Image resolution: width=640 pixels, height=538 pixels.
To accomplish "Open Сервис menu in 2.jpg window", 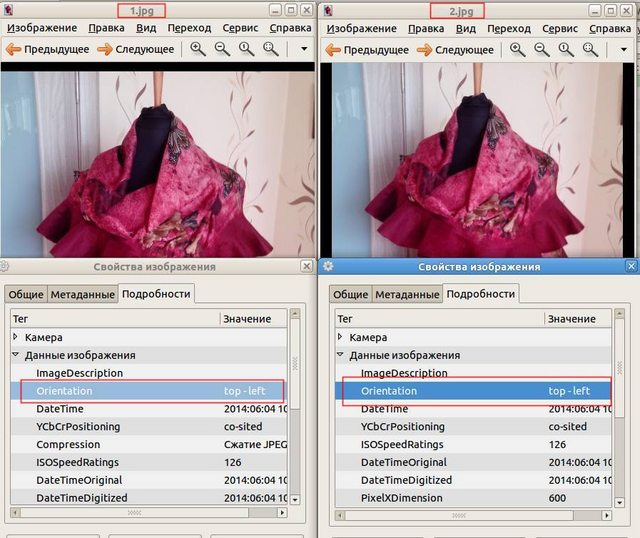I will (560, 29).
